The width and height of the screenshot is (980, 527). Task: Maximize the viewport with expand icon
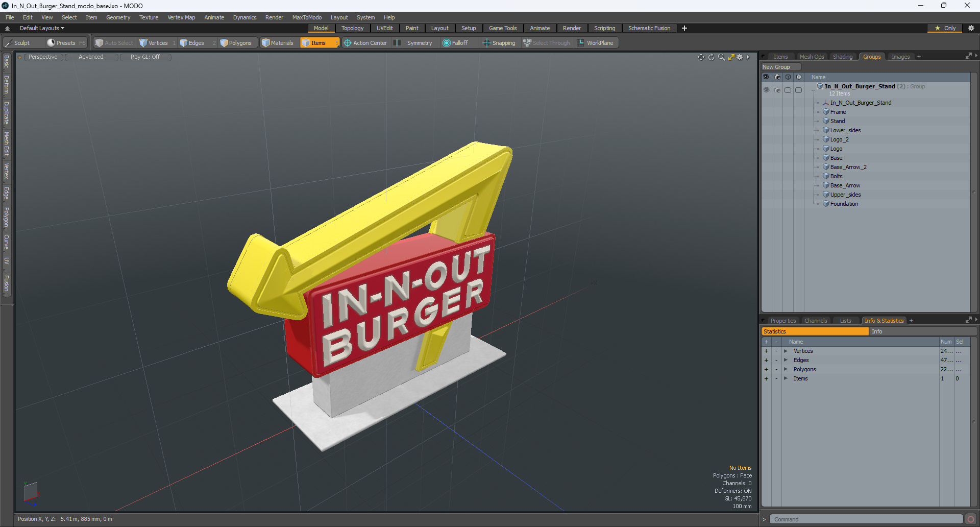[731, 57]
